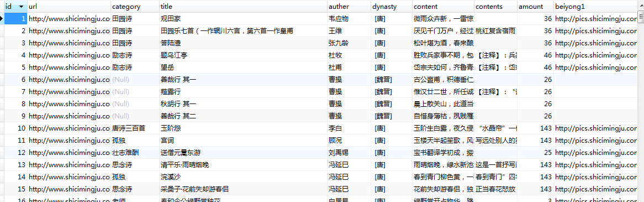
Task: Select the title cell 宫词
Action: click(244, 140)
